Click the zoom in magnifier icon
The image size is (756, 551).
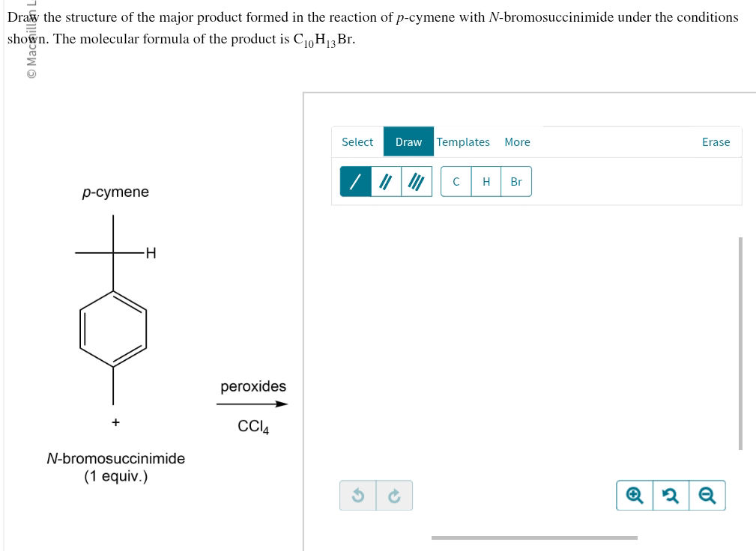coord(634,495)
